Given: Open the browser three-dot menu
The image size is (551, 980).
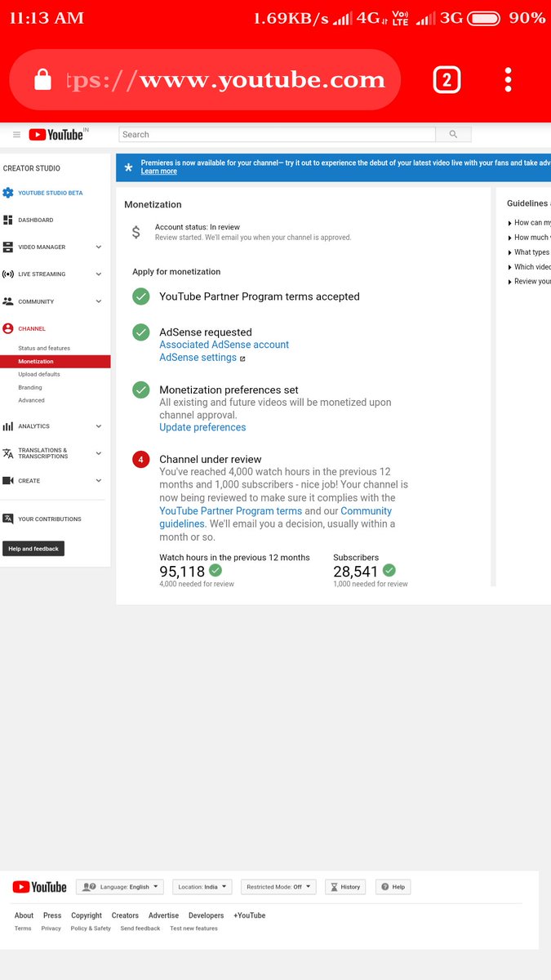Looking at the screenshot, I should [x=508, y=79].
